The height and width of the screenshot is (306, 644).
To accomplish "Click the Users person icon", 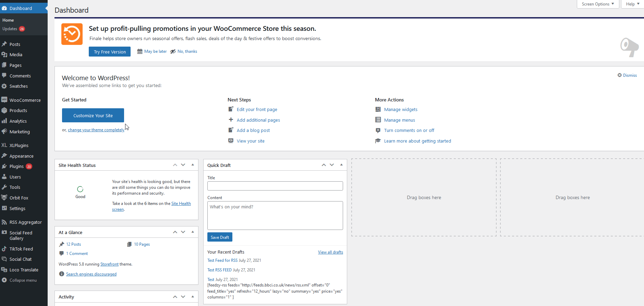I will tap(4, 177).
